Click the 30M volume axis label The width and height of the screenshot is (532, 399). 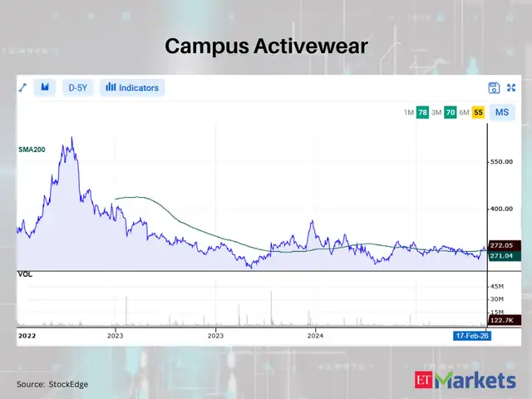[497, 299]
